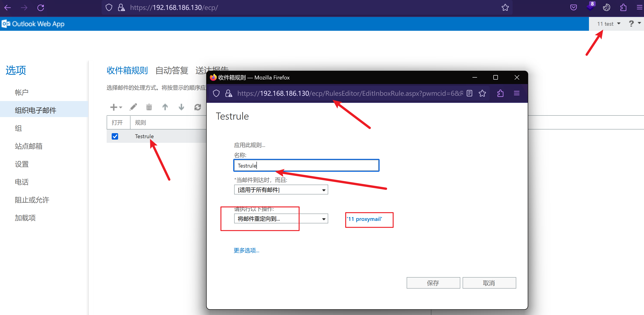Uncheck the Testrule enabled checkbox

coord(115,136)
